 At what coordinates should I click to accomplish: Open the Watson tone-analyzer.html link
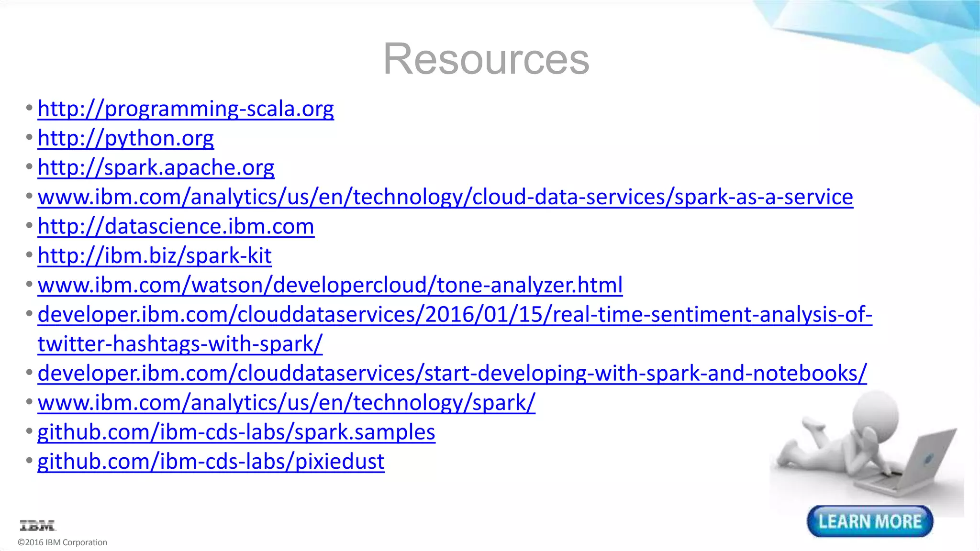(330, 285)
